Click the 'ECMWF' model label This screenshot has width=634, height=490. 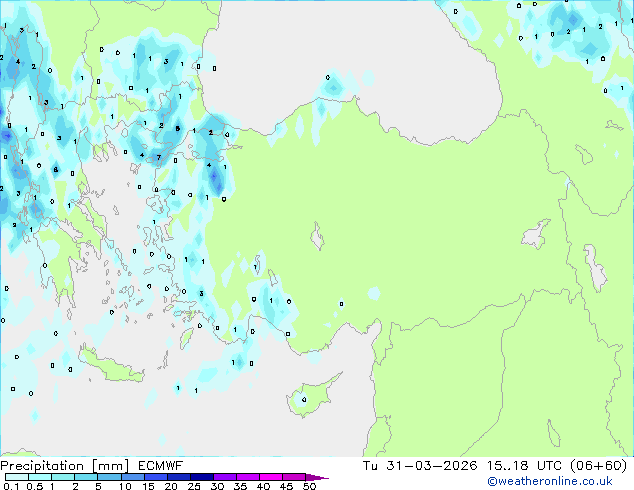(x=160, y=466)
